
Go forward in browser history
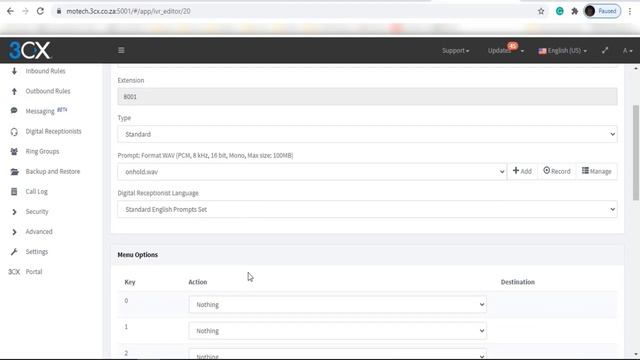25,11
